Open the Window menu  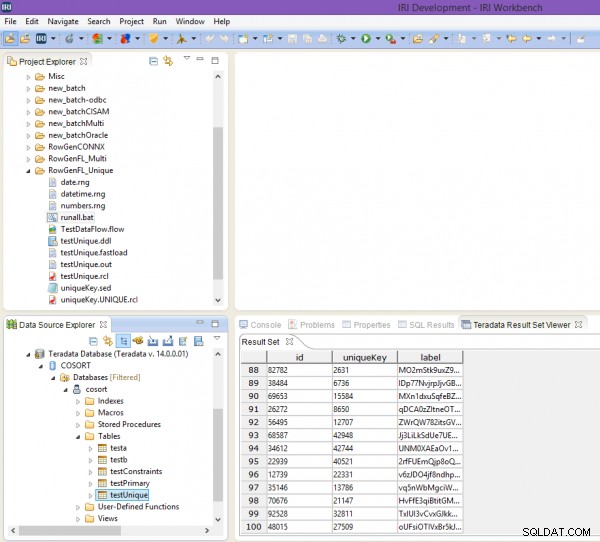click(x=190, y=21)
